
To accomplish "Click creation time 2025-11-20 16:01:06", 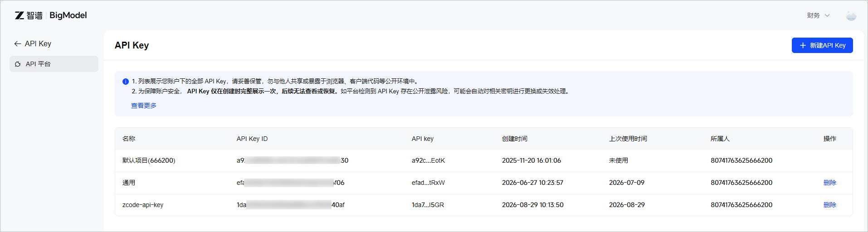I will pyautogui.click(x=532, y=160).
